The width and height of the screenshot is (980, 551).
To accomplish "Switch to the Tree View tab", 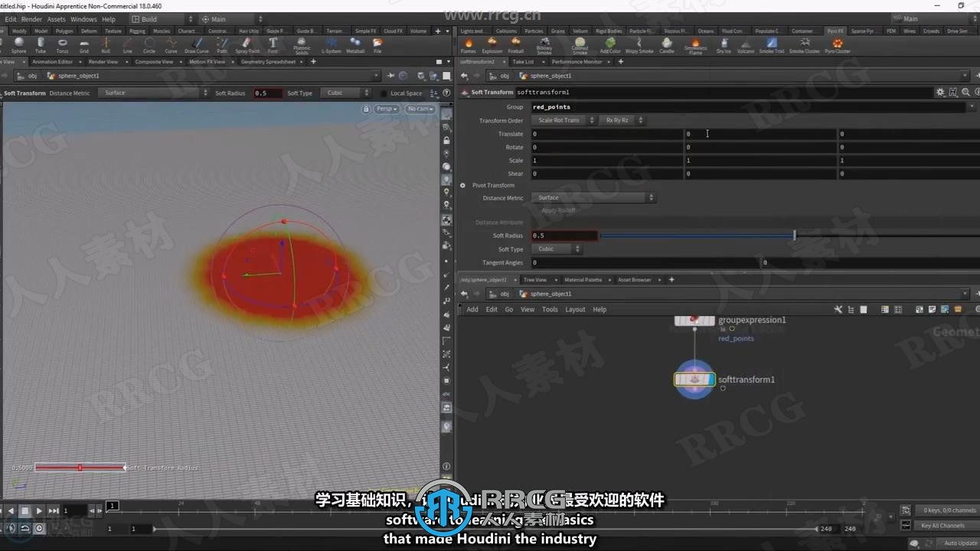I will (534, 280).
